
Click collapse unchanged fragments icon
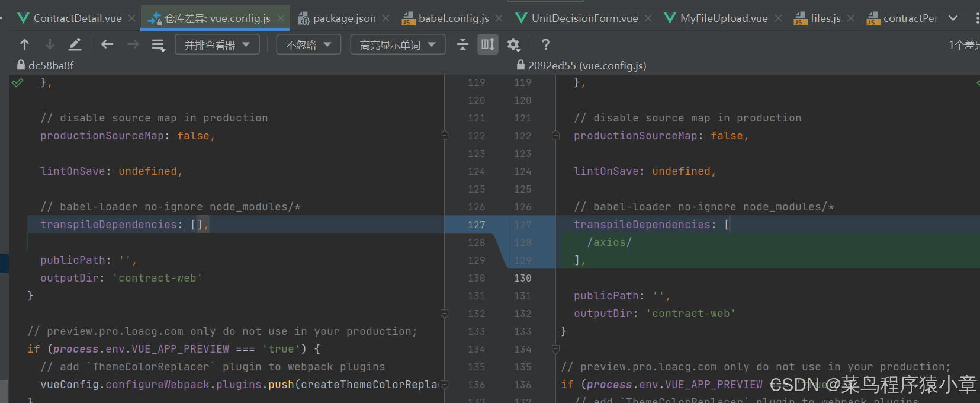[x=463, y=44]
